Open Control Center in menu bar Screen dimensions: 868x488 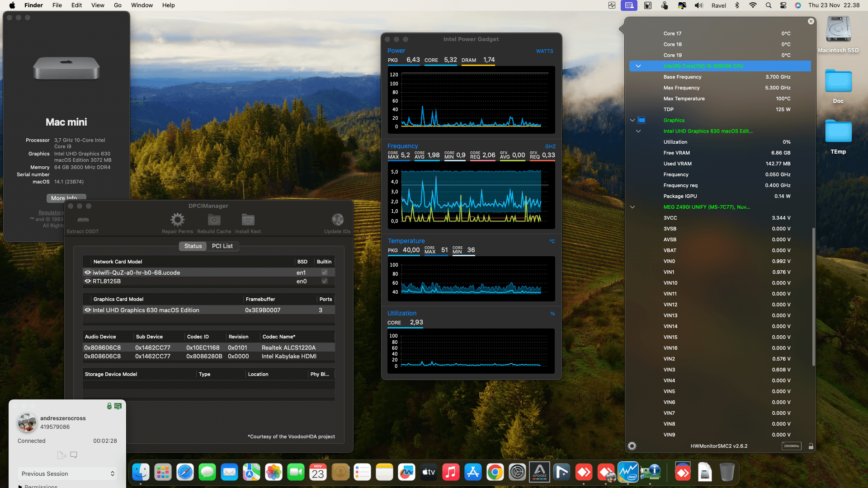click(783, 5)
